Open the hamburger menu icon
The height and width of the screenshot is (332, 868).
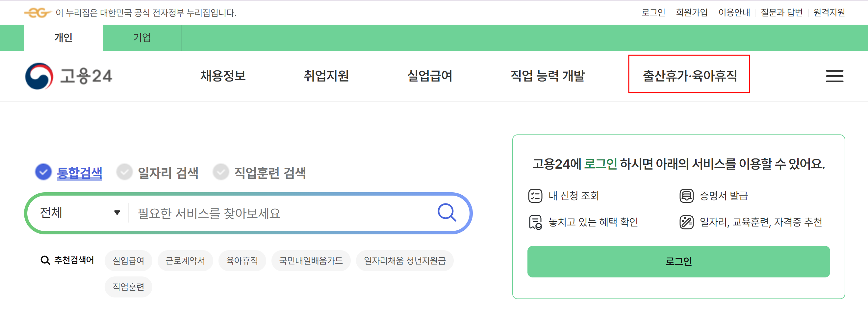coord(834,76)
